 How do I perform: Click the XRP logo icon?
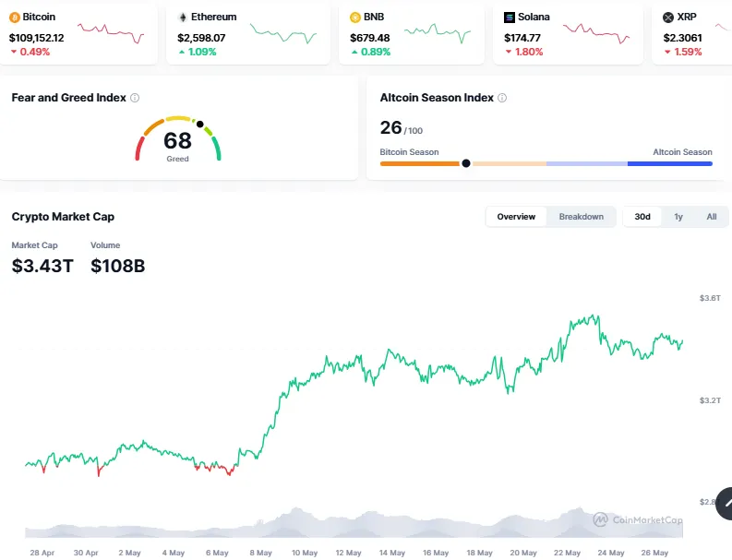[668, 18]
